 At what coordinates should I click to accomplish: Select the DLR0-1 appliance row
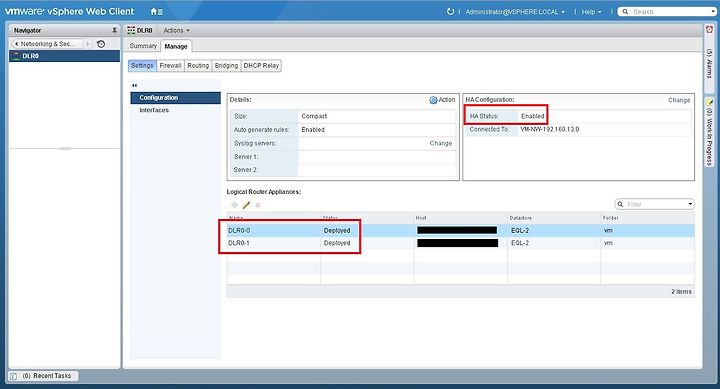(x=461, y=243)
